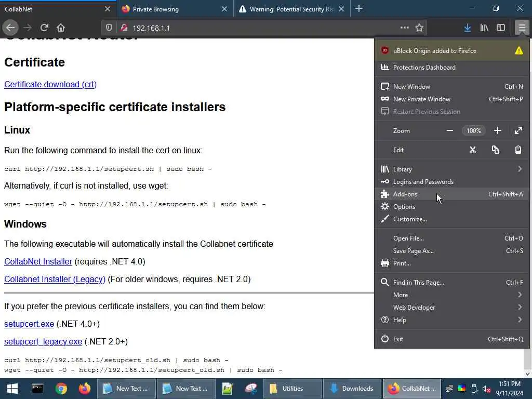The height and width of the screenshot is (399, 532).
Task: Click the setupcert.exe link
Action: (29, 324)
